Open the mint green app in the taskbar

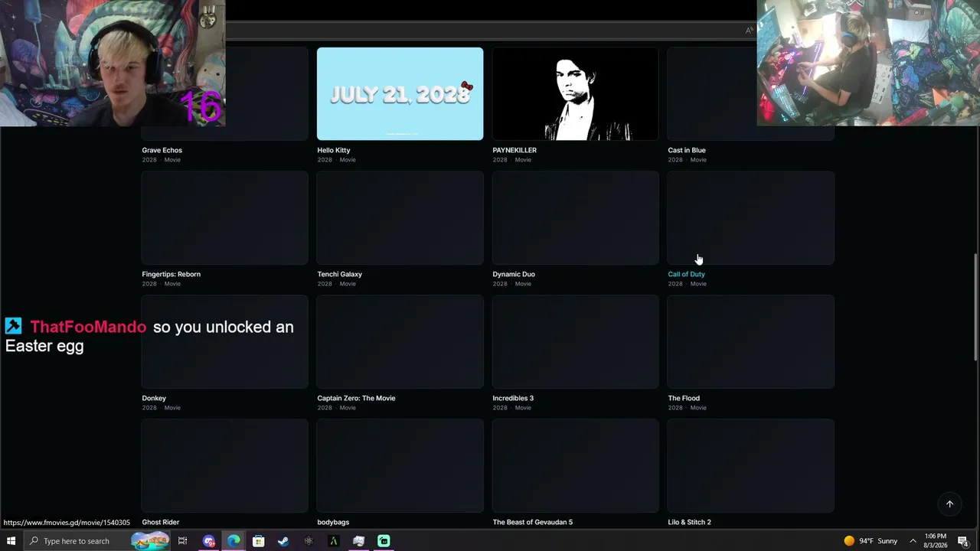384,541
